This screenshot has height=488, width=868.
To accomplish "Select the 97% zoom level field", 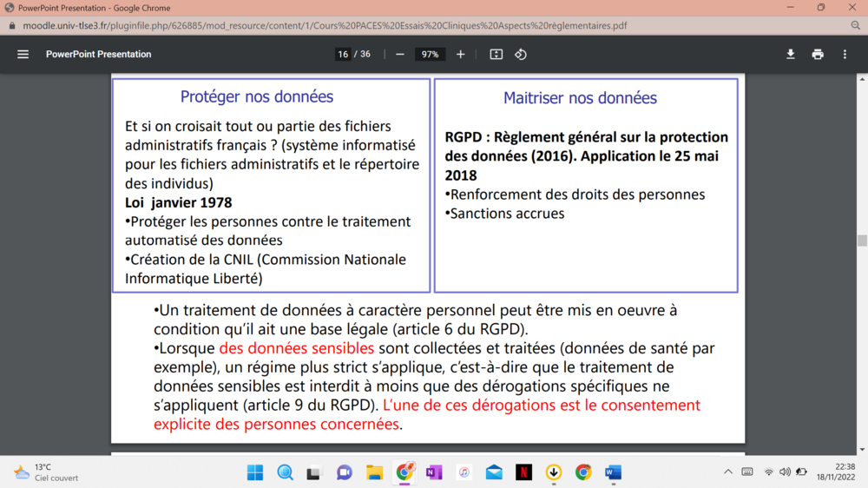I will coord(430,54).
